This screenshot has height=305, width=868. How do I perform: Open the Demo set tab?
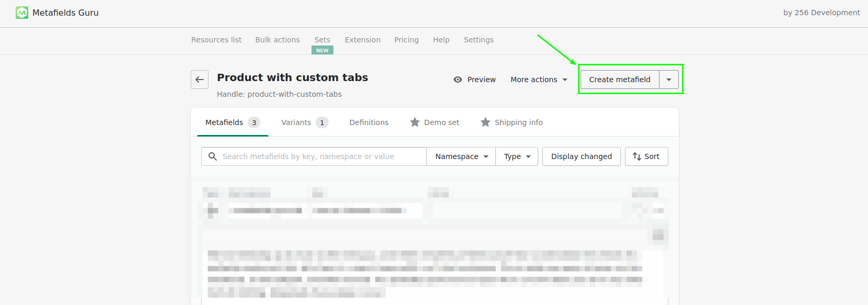435,122
